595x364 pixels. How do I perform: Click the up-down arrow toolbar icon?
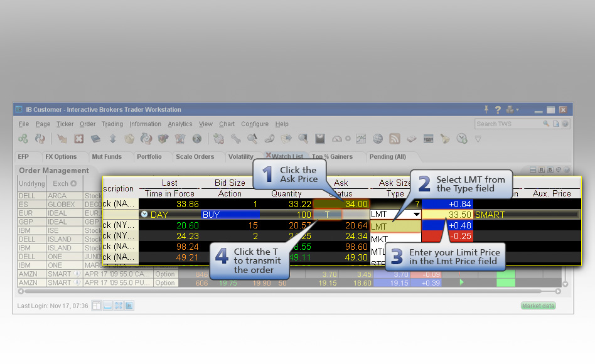(x=113, y=139)
